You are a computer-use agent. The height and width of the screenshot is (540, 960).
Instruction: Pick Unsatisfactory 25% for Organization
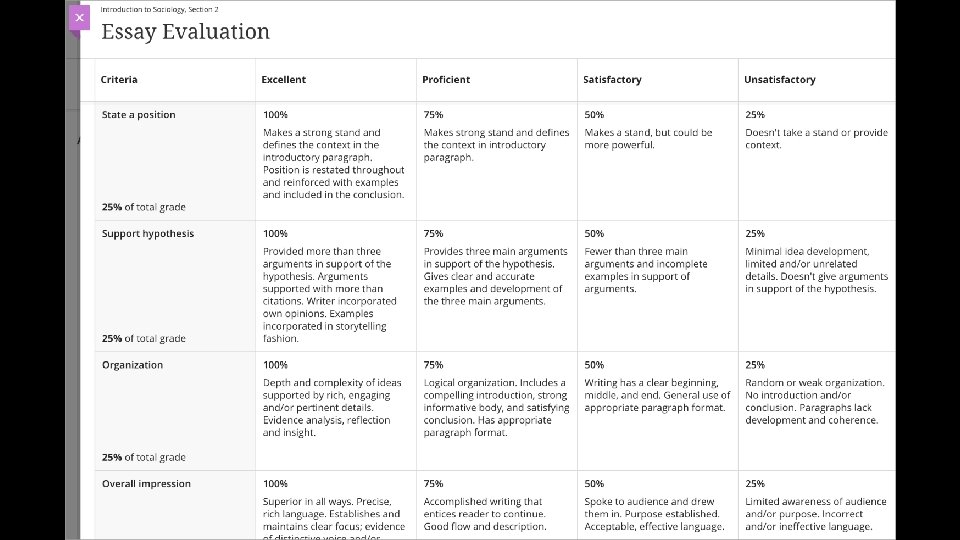point(817,411)
